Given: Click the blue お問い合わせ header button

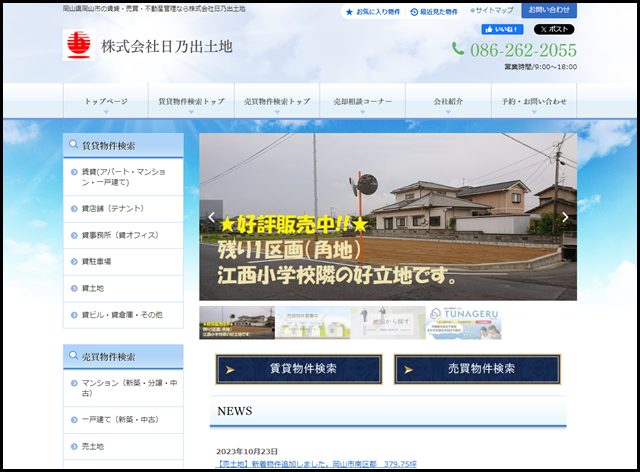Looking at the screenshot, I should [549, 10].
